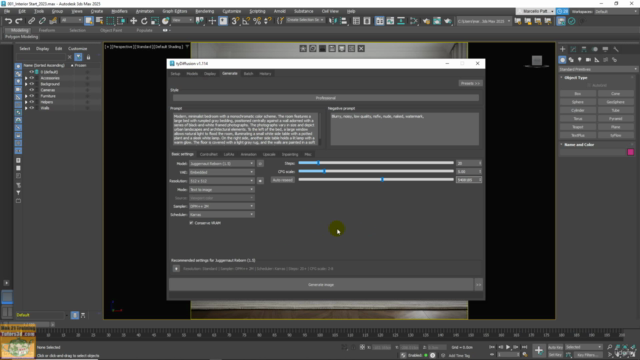Select the Cameras category icon

point(588,60)
